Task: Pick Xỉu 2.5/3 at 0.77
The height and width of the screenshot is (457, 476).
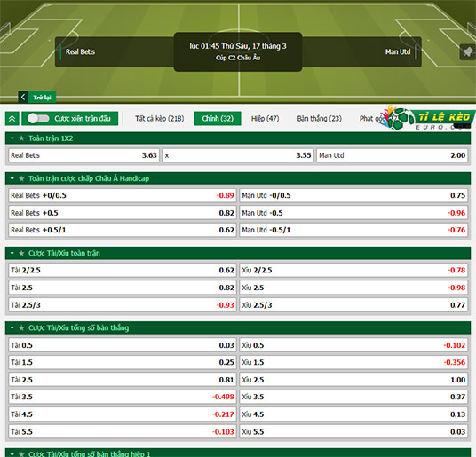Action: click(353, 305)
